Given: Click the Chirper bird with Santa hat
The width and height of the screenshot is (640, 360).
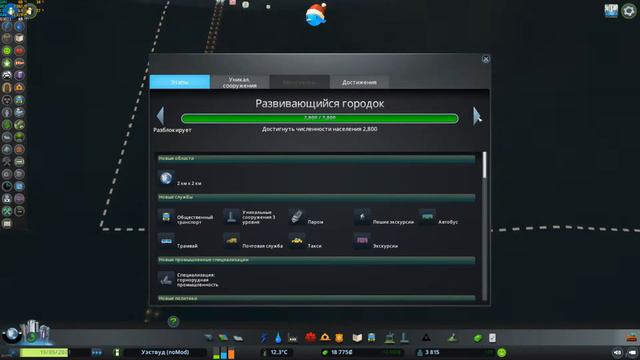Looking at the screenshot, I should point(316,15).
